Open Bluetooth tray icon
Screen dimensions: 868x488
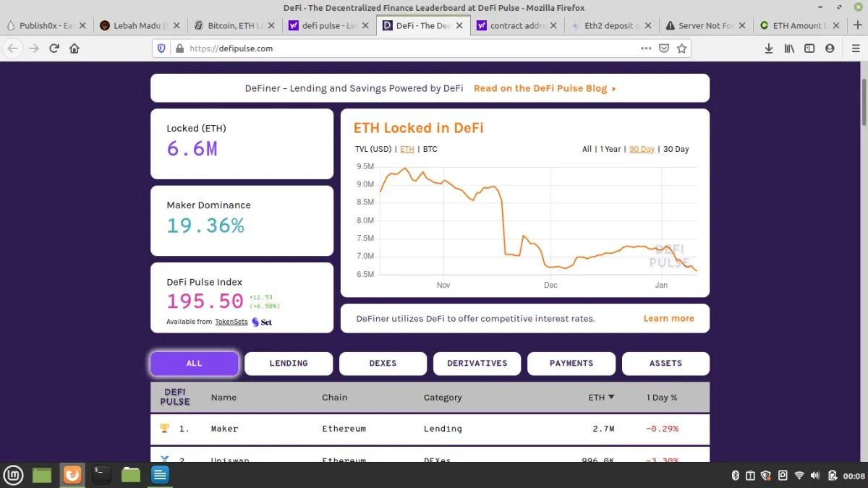[735, 475]
